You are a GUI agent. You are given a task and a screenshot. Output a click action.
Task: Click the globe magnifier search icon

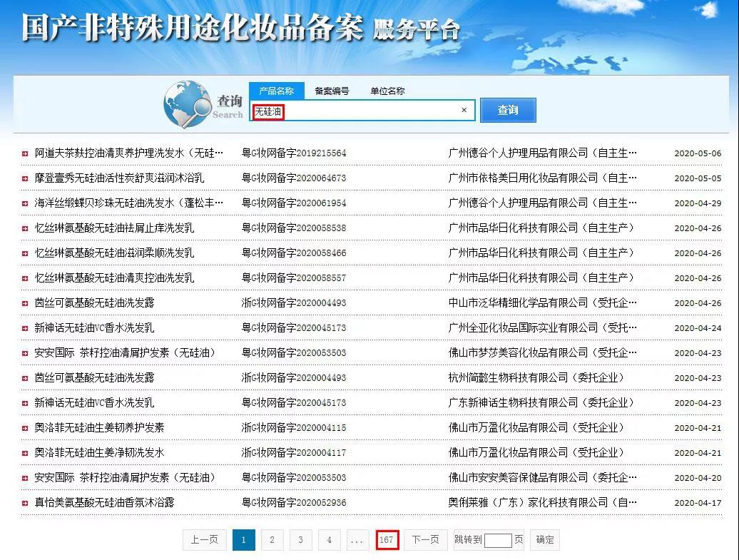[x=187, y=104]
